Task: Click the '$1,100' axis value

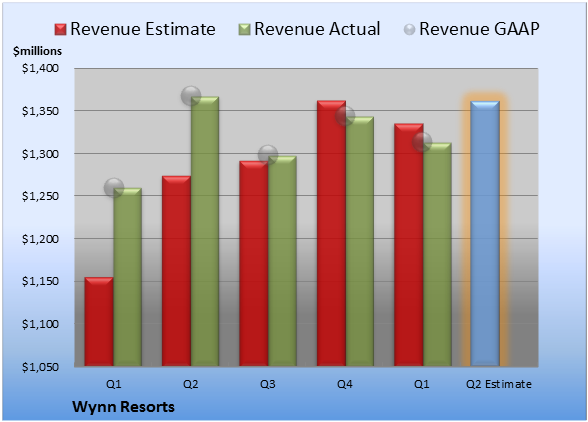Action: [40, 324]
